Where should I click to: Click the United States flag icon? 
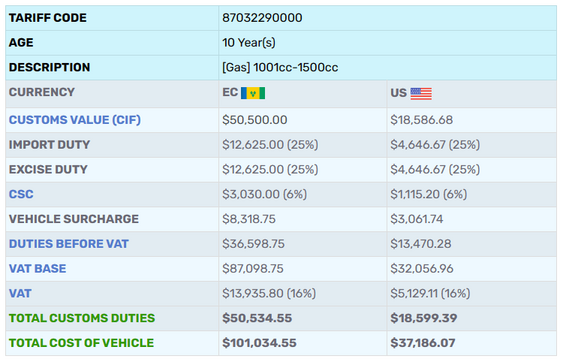coord(421,93)
